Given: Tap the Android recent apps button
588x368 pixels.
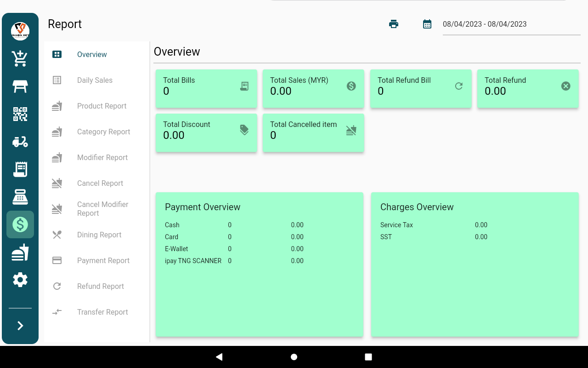Looking at the screenshot, I should point(368,357).
